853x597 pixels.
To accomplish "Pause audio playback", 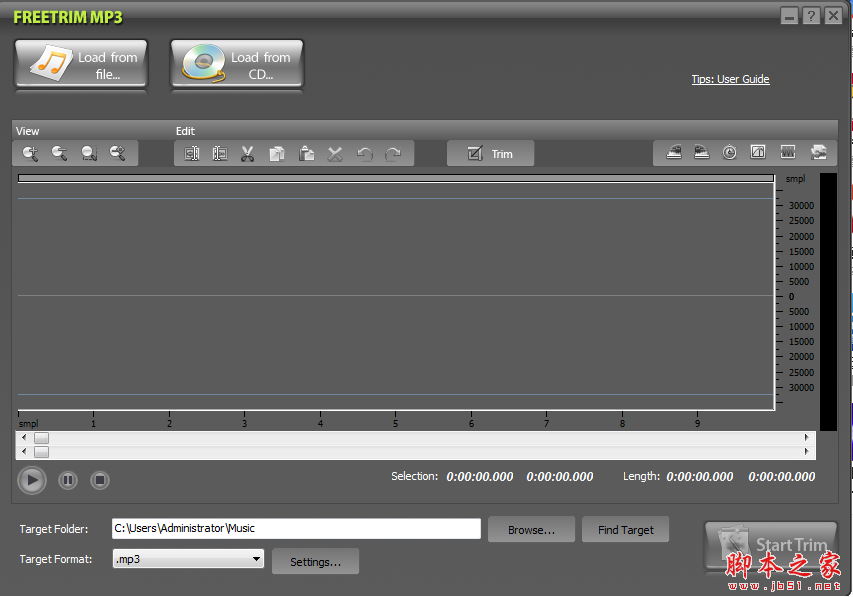I will click(67, 480).
